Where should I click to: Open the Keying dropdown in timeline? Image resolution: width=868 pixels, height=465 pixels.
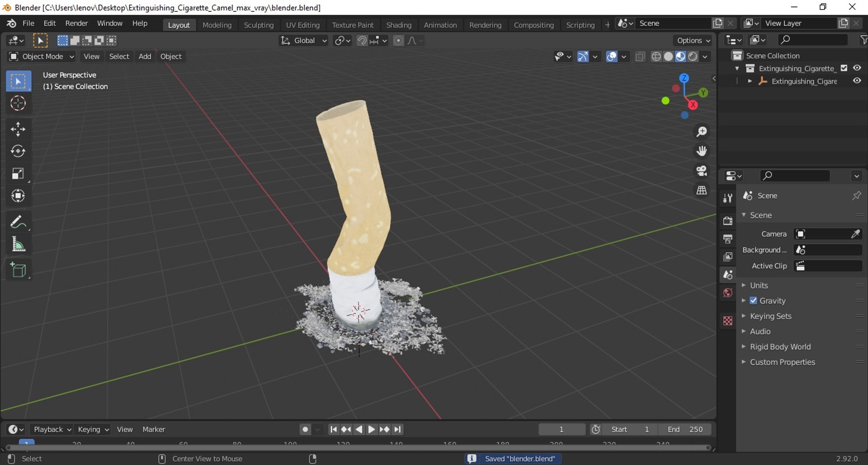click(93, 429)
